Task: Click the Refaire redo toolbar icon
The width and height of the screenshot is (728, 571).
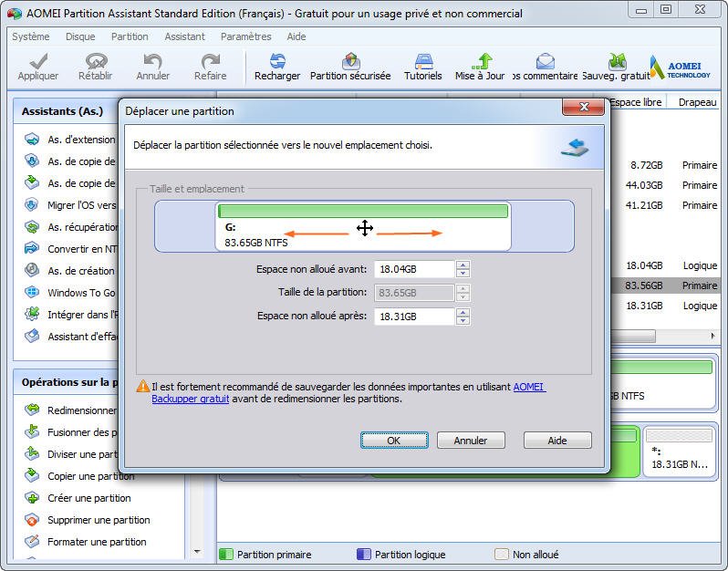Action: click(x=211, y=67)
